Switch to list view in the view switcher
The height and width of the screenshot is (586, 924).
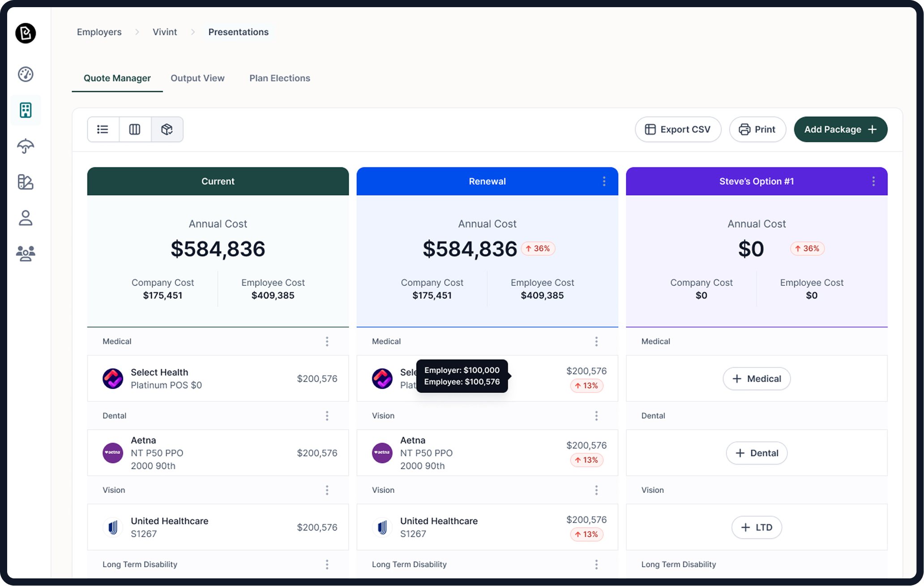pyautogui.click(x=103, y=129)
